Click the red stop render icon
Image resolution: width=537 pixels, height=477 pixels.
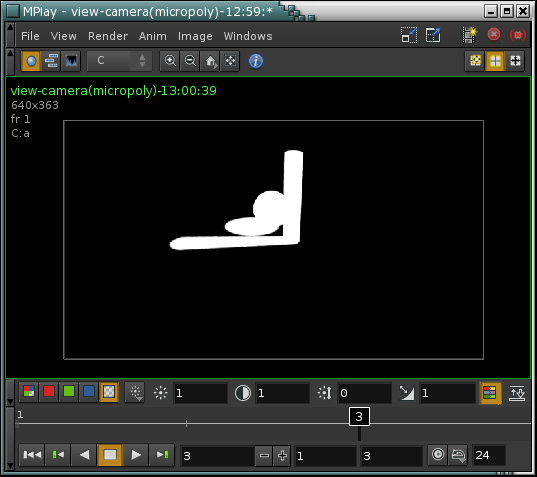point(494,35)
